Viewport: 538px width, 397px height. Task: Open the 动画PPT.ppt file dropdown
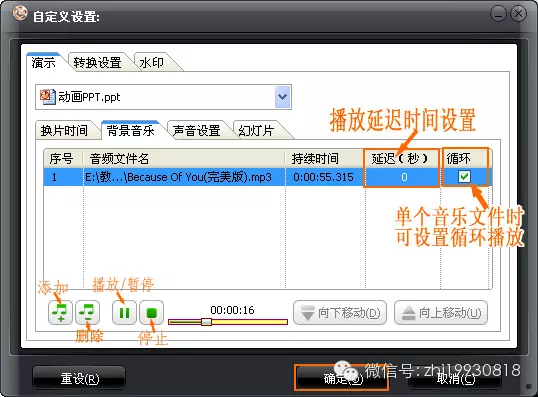pyautogui.click(x=283, y=97)
